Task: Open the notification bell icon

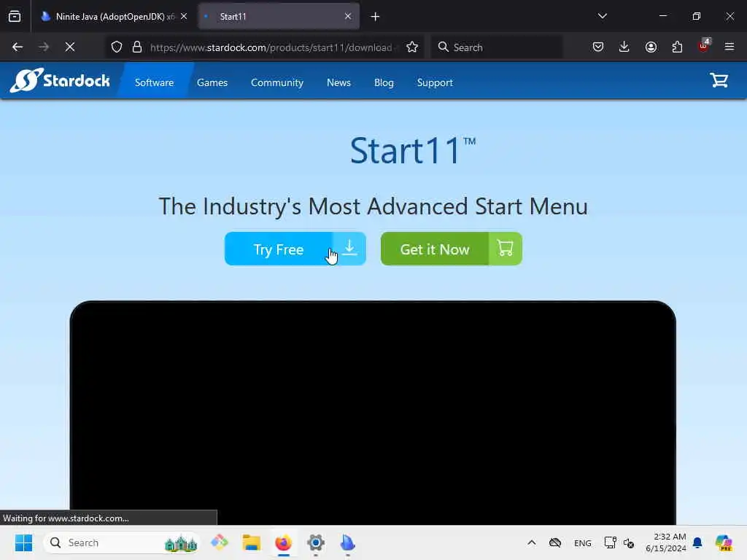Action: [x=697, y=542]
